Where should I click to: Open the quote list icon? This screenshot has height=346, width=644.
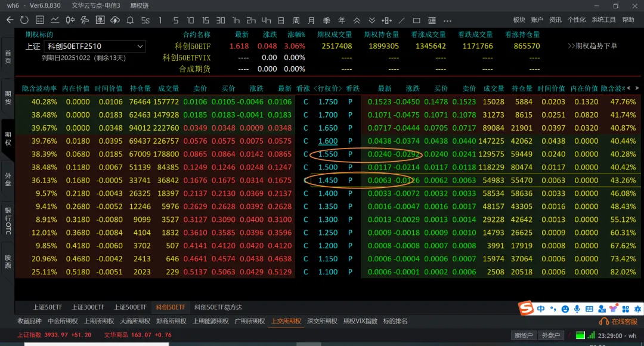coord(40,20)
